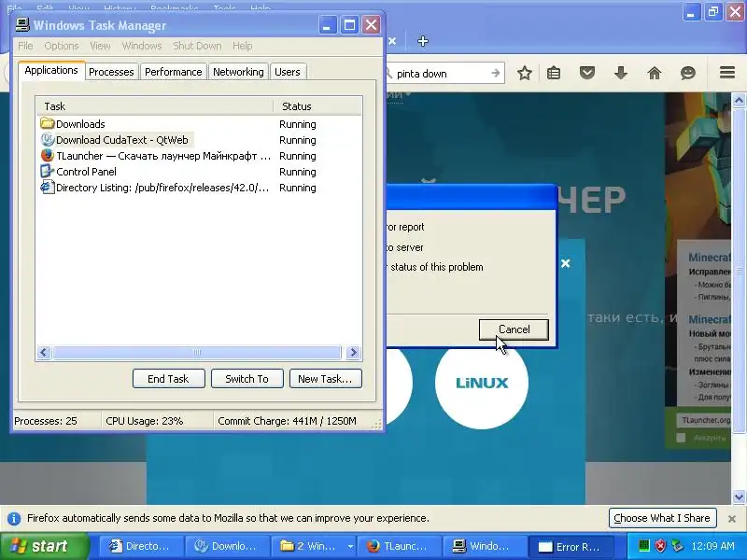The image size is (747, 560).
Task: Click Firefox page scrollbar down arrow
Action: [x=739, y=497]
